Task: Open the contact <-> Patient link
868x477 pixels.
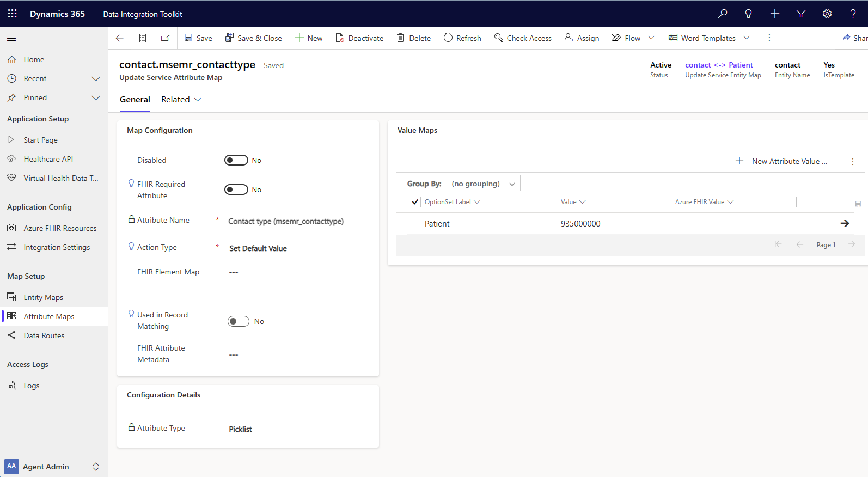Action: 719,65
